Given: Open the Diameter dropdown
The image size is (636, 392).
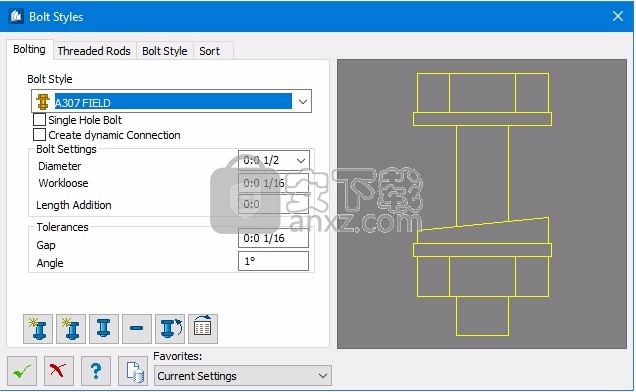Looking at the screenshot, I should pyautogui.click(x=301, y=161).
